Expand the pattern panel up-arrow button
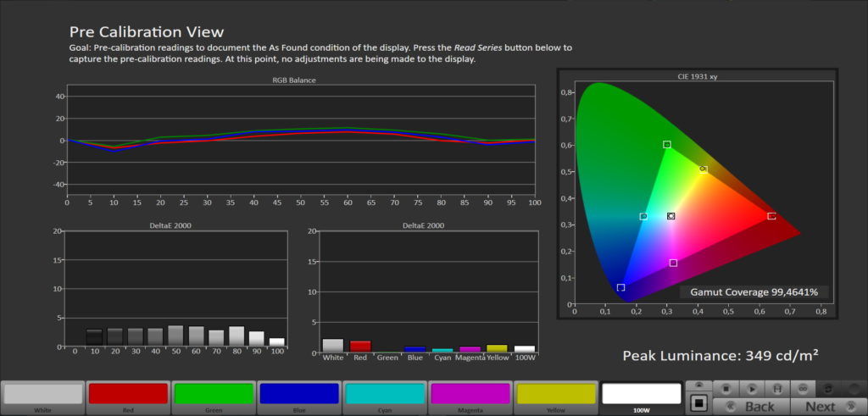The width and height of the screenshot is (868, 416). click(x=699, y=385)
